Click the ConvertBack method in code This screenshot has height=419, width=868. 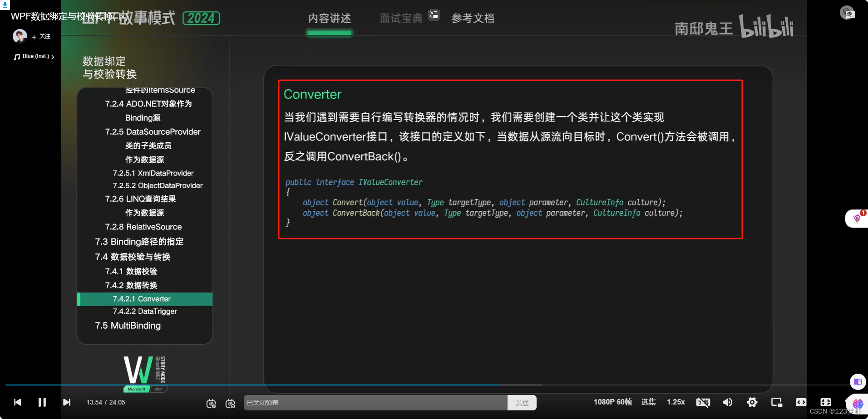(355, 213)
